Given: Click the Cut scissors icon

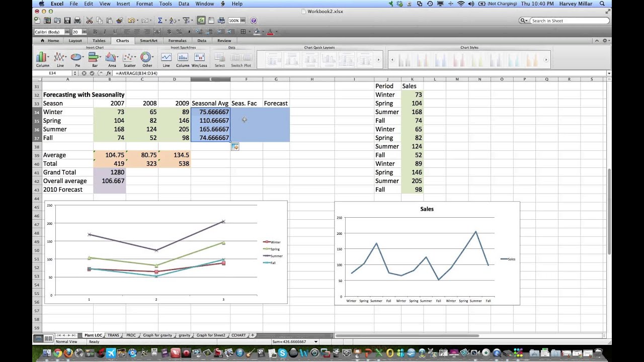Looking at the screenshot, I should tap(89, 21).
